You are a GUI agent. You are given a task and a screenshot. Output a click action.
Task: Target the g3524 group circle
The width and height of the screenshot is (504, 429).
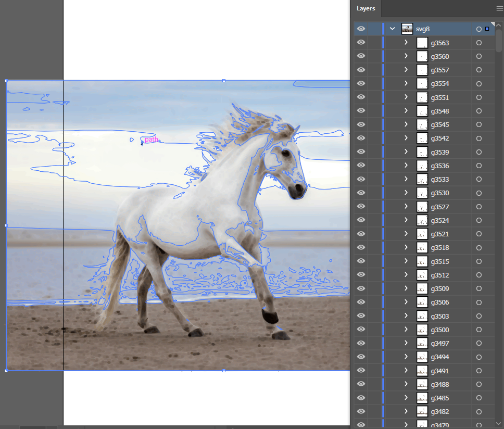[x=479, y=220]
